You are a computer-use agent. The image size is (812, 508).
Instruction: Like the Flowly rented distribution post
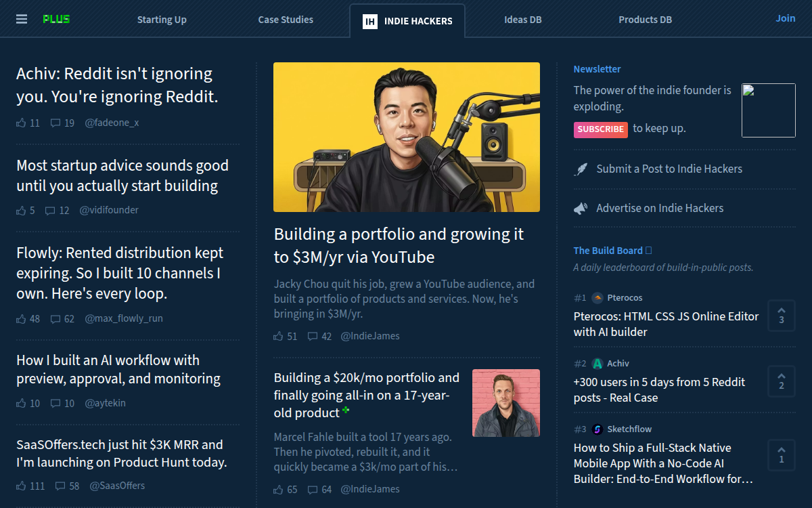coord(22,318)
